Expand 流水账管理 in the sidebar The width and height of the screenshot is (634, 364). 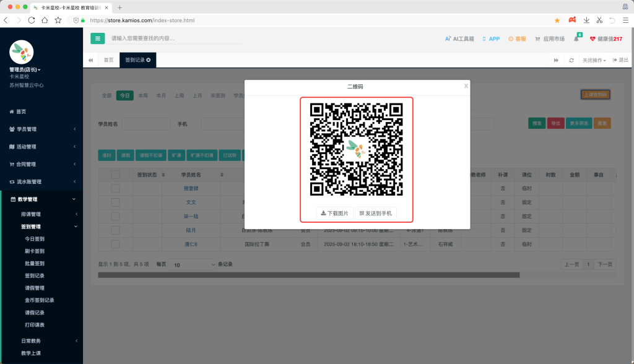click(x=41, y=182)
